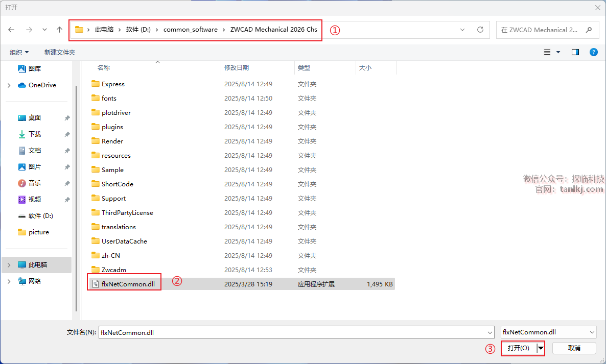The image size is (606, 364).
Task: Sort by 类型 column header
Action: [x=304, y=67]
